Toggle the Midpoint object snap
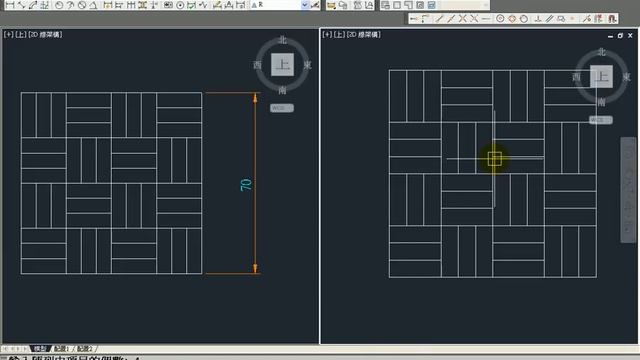 [x=451, y=19]
